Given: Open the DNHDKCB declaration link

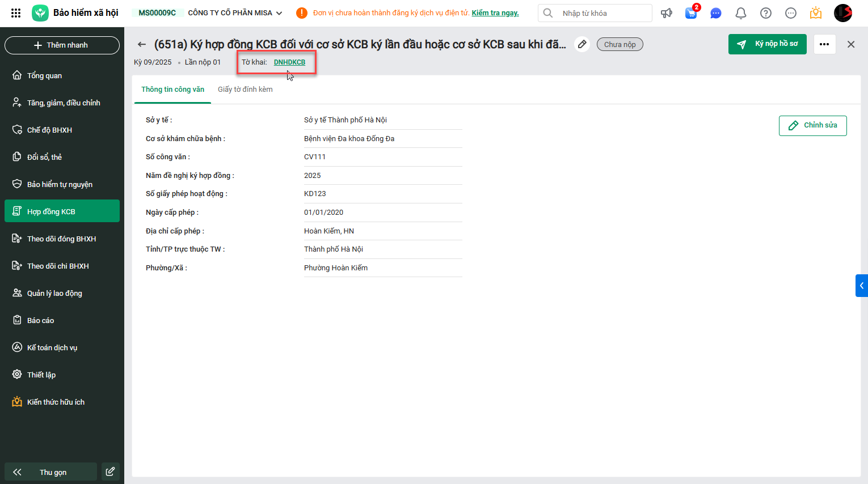Looking at the screenshot, I should click(x=289, y=62).
